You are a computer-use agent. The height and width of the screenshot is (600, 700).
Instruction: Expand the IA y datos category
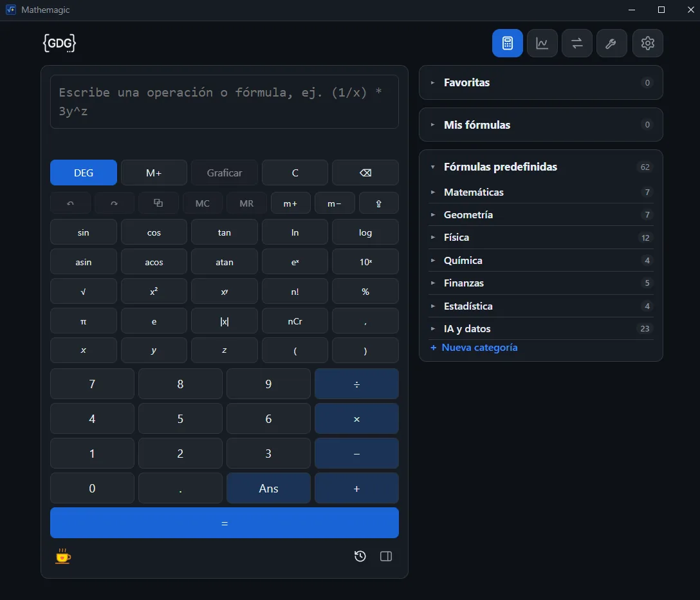(540, 329)
